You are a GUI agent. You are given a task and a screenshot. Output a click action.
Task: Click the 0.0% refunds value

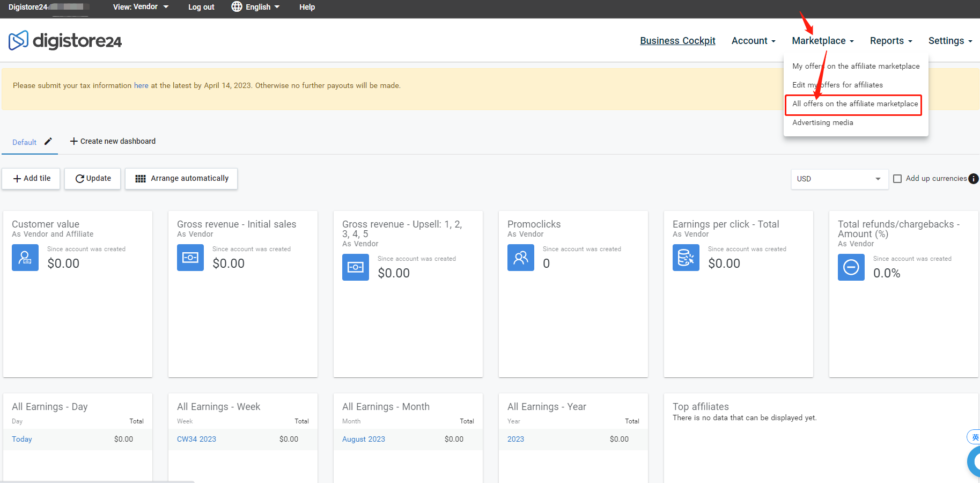(x=887, y=273)
